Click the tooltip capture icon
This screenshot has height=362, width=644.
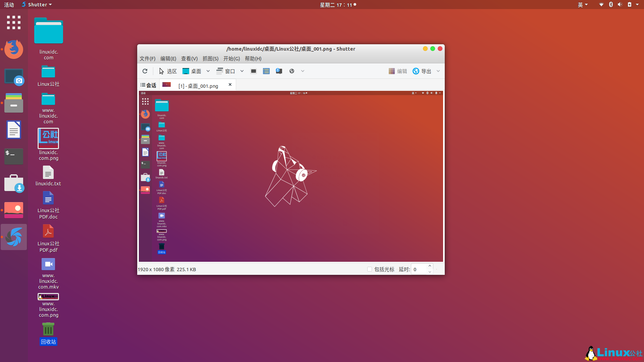279,71
